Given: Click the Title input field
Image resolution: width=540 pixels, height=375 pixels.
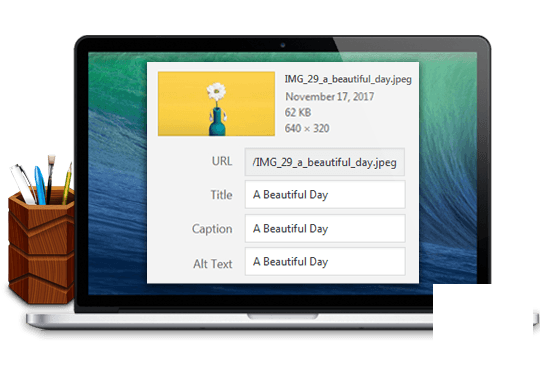Looking at the screenshot, I should point(325,195).
